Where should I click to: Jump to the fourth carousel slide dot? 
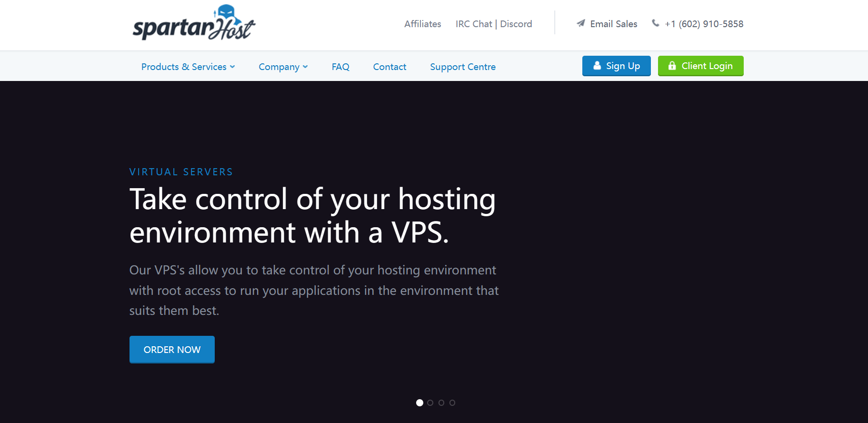(452, 403)
